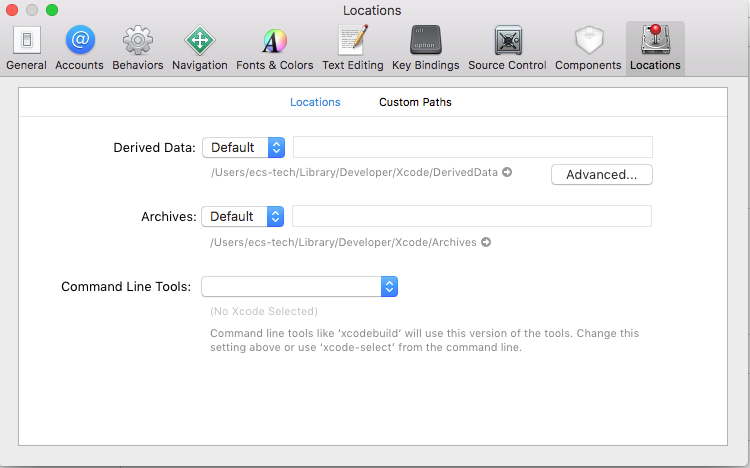Open the Command Line Tools dropdown
This screenshot has width=750, height=468.
[299, 286]
